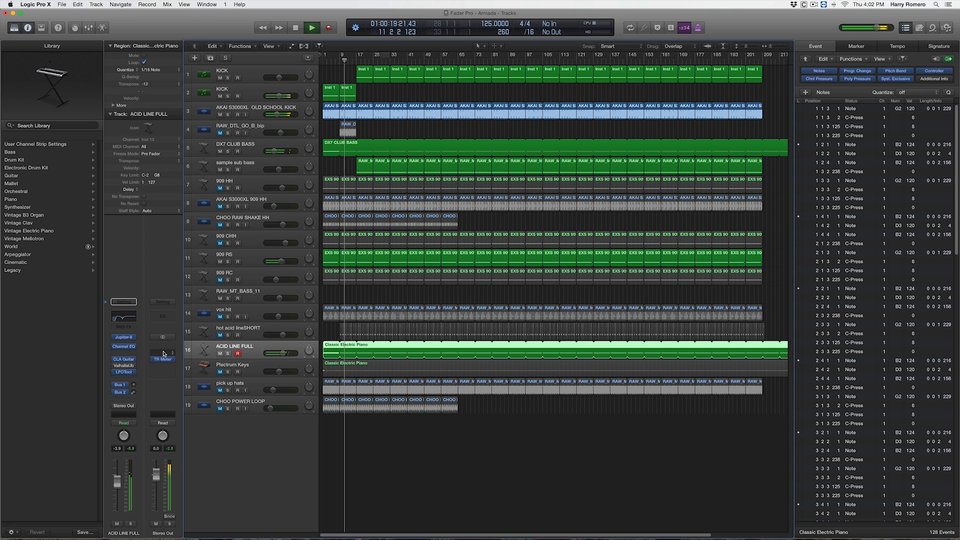Click the Fast Forward transport button
This screenshot has width=960, height=540.
279,28
